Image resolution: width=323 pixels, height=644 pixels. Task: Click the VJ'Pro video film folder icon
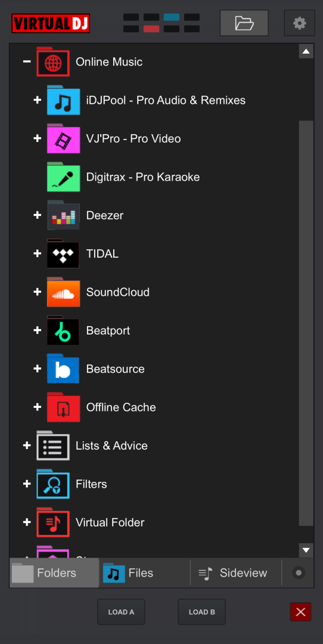pyautogui.click(x=63, y=138)
